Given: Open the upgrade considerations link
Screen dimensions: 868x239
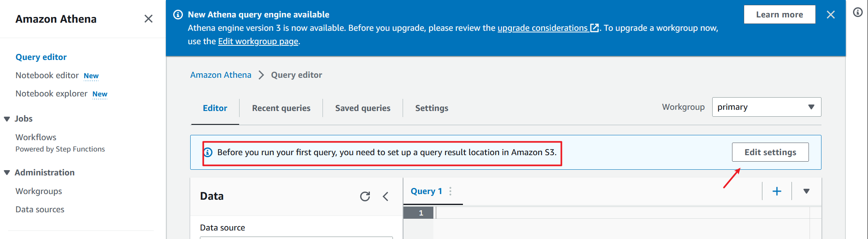Looking at the screenshot, I should click(x=542, y=28).
